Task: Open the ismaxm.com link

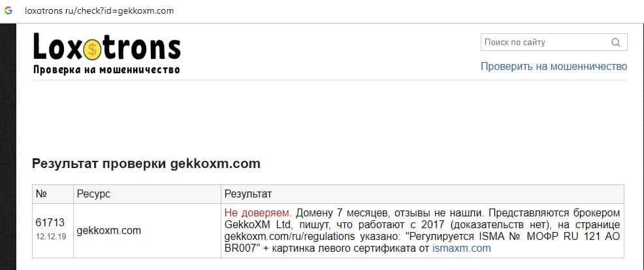Action: 461,248
